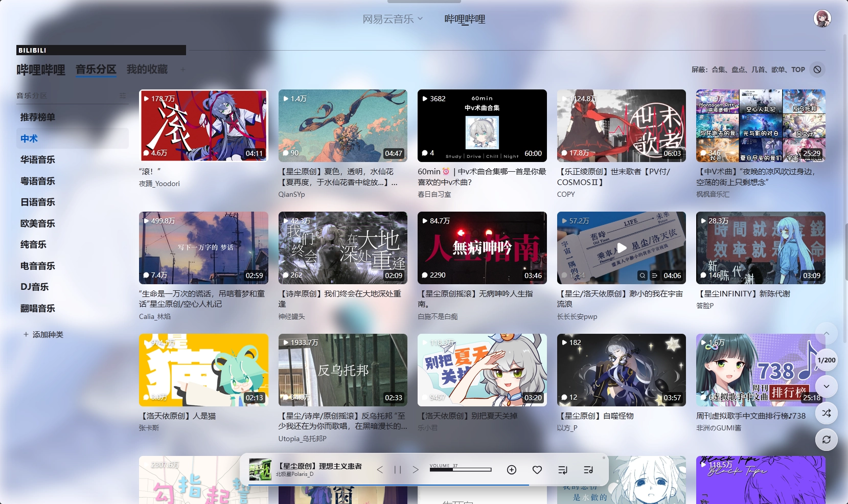
Task: Skip to the next track in the player bar
Action: tap(416, 470)
